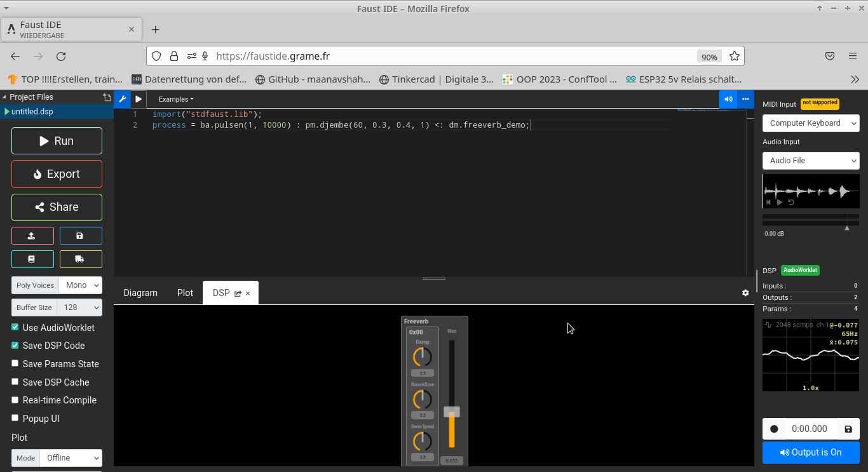Click the upload file icon button
Image resolution: width=868 pixels, height=472 pixels.
pyautogui.click(x=32, y=236)
